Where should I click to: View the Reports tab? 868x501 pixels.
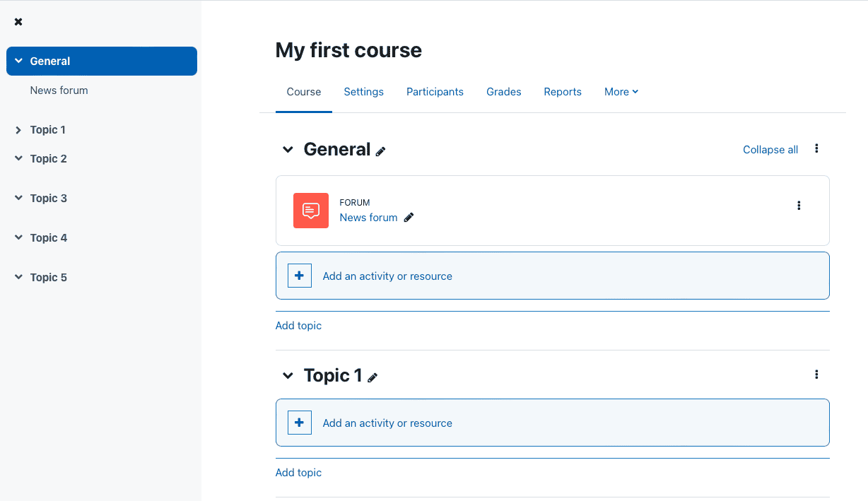pyautogui.click(x=563, y=92)
